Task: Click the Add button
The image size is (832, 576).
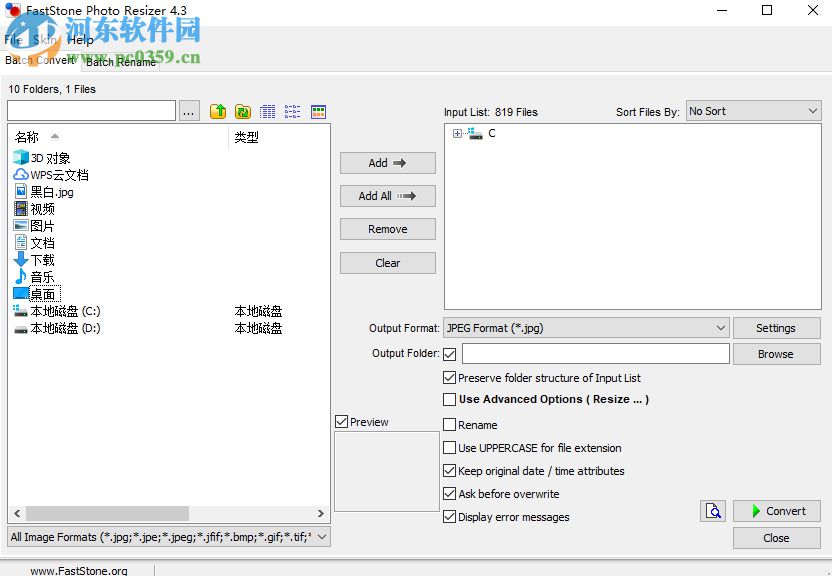Action: (388, 163)
